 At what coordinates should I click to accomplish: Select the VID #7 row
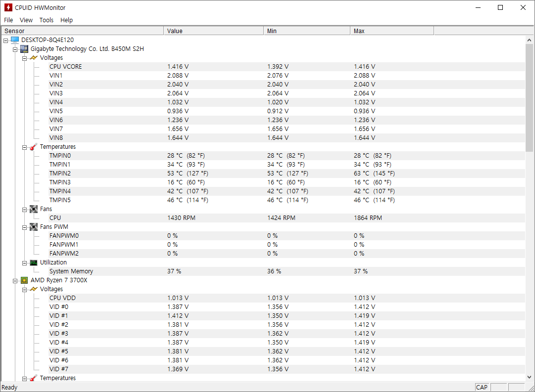click(287, 369)
